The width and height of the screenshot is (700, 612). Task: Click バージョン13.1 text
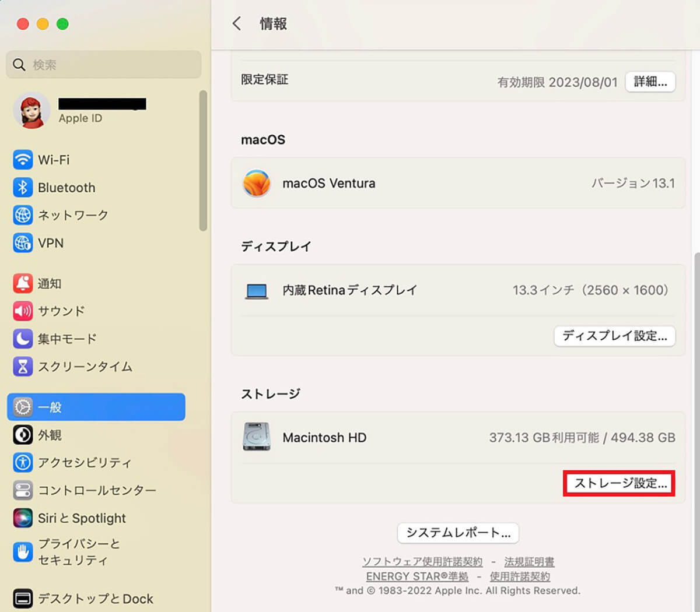point(633,183)
